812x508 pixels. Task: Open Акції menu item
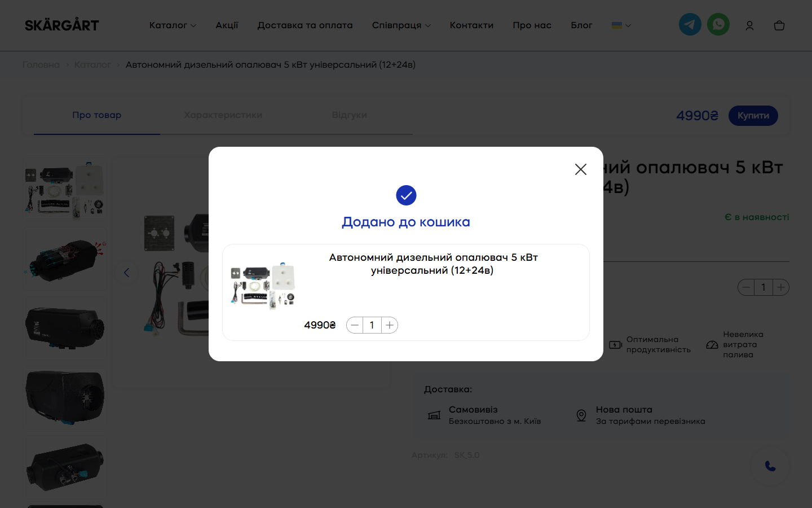(x=227, y=25)
